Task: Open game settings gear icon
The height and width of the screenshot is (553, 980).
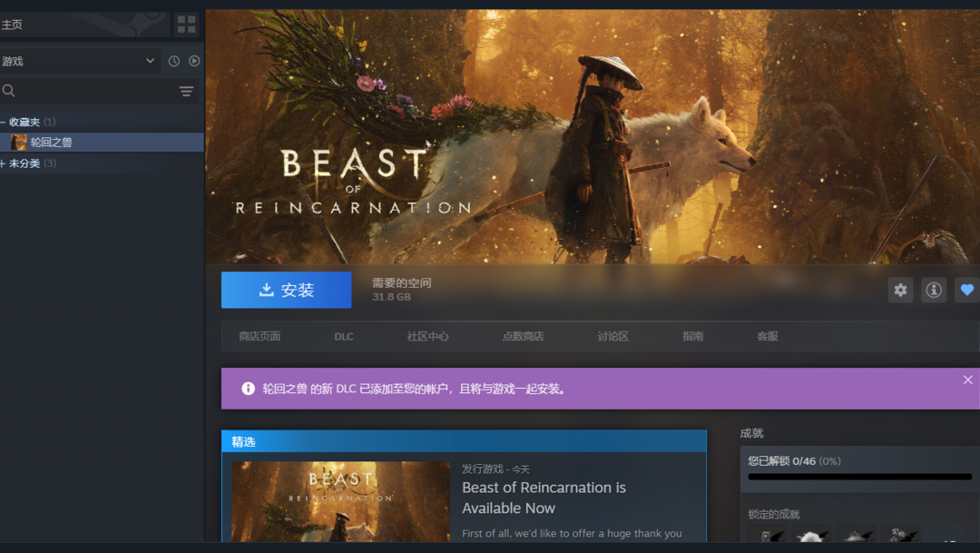Action: [900, 290]
